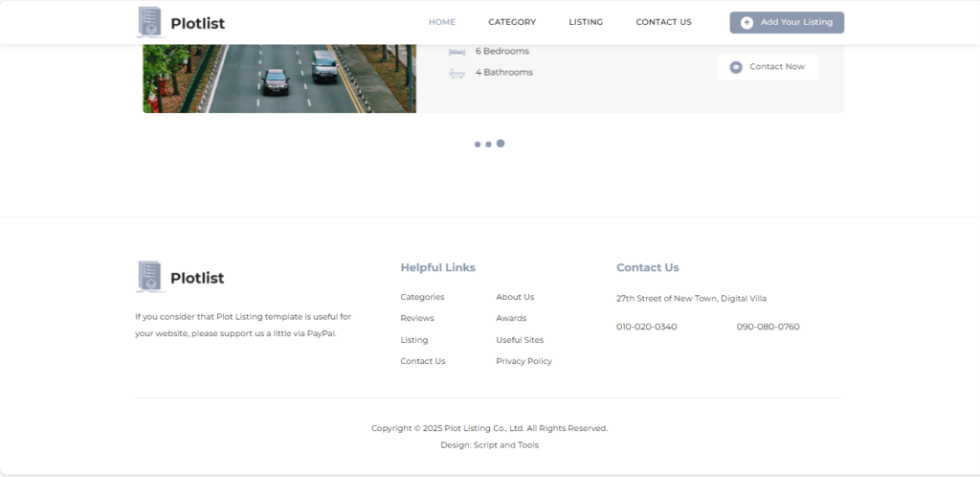Screen dimensions: 980x477
Task: Go to the HOME nav item
Action: [442, 22]
